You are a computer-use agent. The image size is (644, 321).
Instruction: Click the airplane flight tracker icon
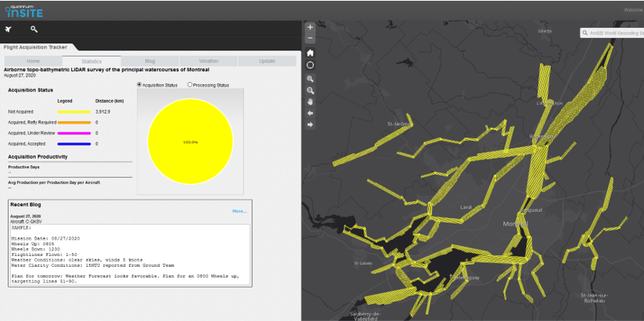tap(9, 29)
